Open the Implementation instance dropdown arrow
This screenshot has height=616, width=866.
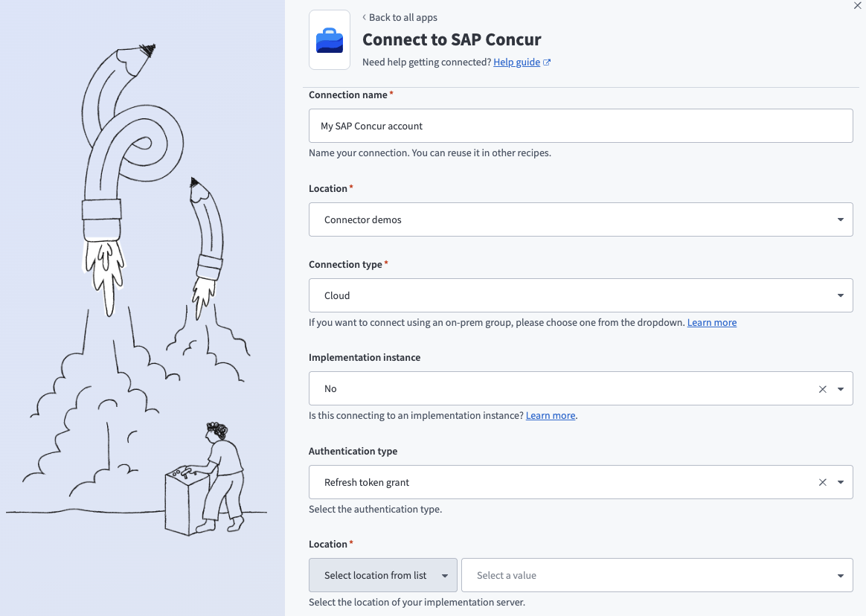click(x=841, y=388)
